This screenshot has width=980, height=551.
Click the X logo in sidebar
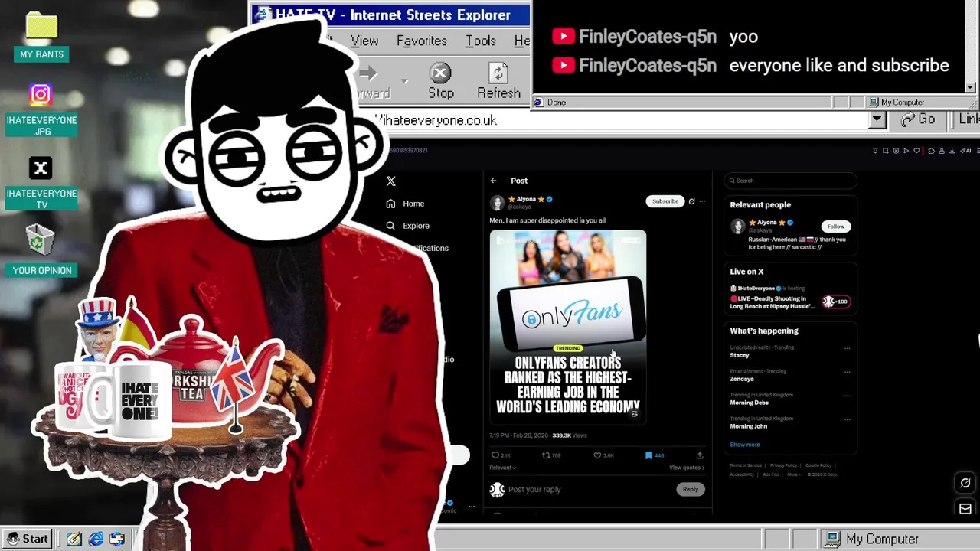coord(391,181)
